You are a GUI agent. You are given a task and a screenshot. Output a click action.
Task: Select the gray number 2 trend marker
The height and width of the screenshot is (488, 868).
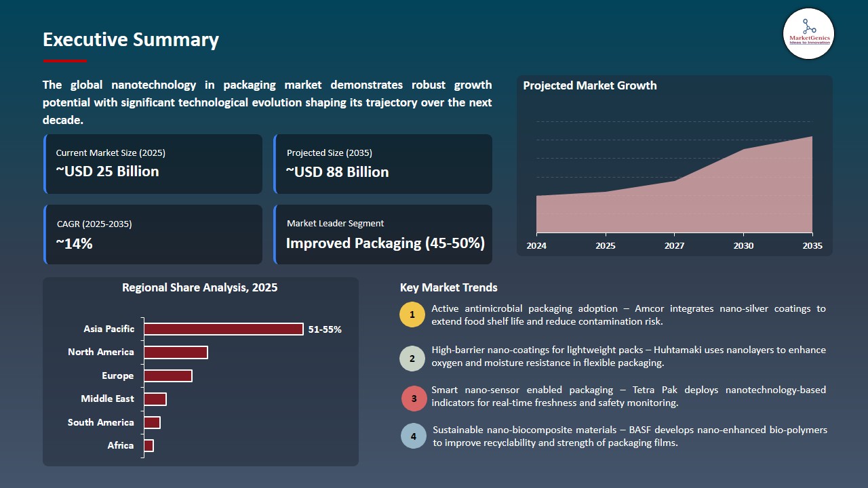[x=412, y=358]
